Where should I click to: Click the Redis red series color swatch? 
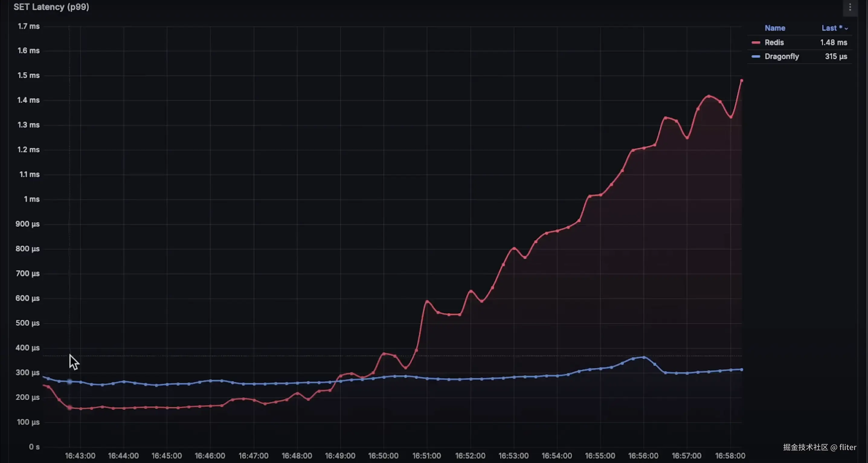tap(756, 43)
